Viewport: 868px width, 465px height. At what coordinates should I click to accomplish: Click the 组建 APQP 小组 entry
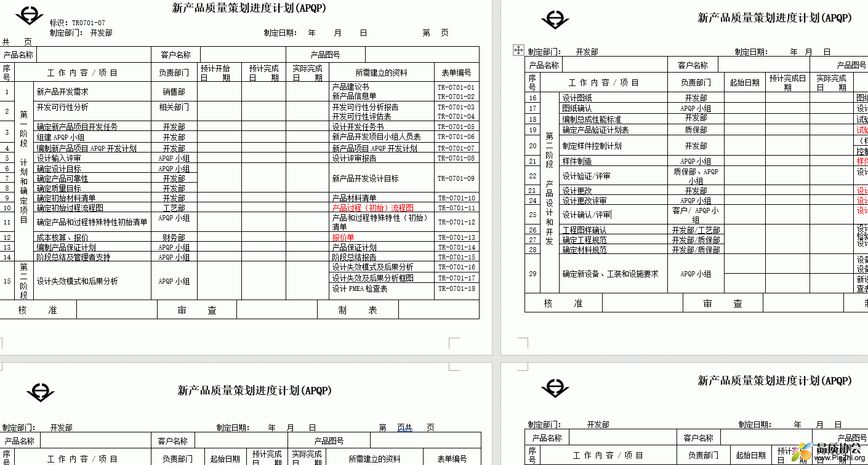pyautogui.click(x=60, y=137)
